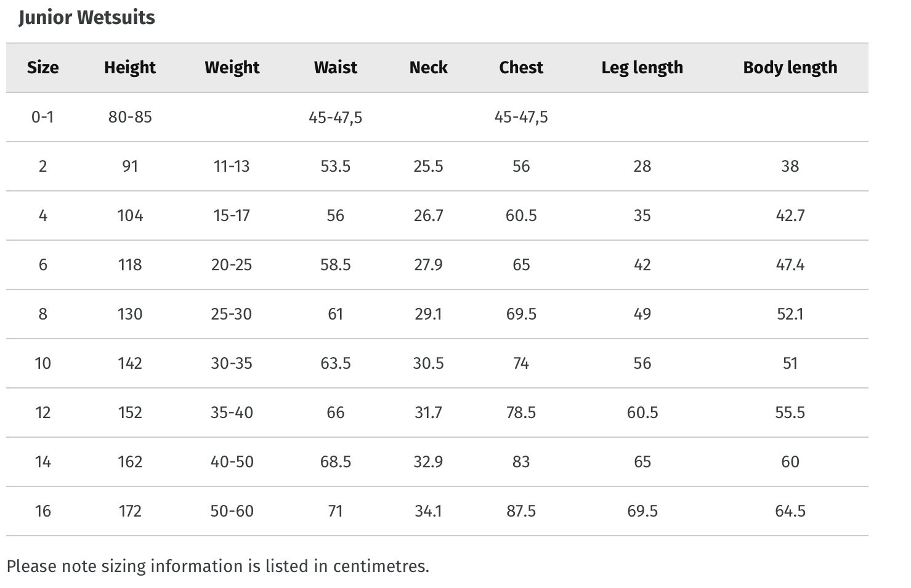Viewport: 911px width, 588px height.
Task: Click the size 16 row label
Action: [x=43, y=511]
